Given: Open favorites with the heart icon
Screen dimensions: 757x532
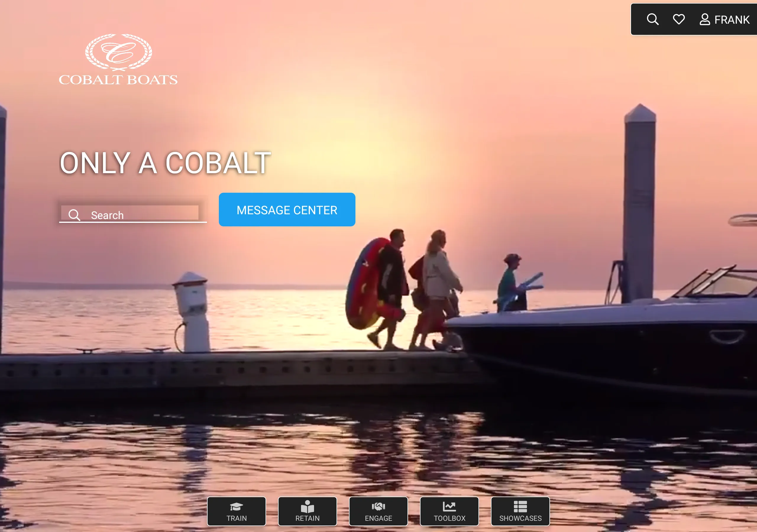Looking at the screenshot, I should coord(679,20).
